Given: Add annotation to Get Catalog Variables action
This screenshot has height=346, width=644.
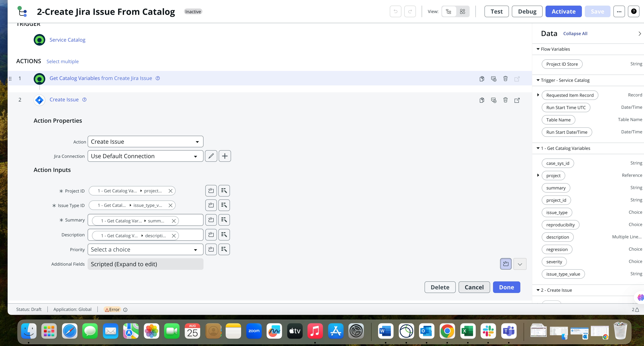Looking at the screenshot, I should click(494, 79).
